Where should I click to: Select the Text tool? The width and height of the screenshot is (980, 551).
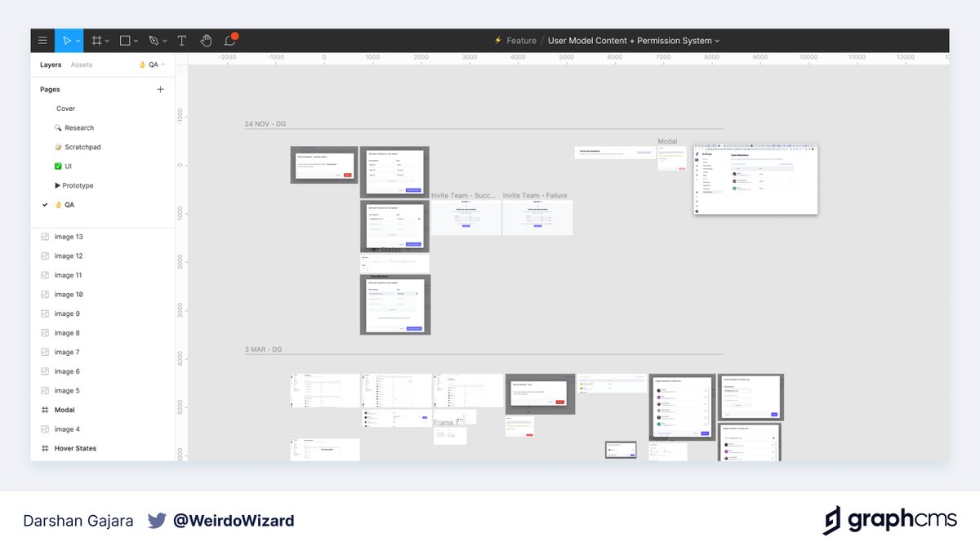click(182, 41)
